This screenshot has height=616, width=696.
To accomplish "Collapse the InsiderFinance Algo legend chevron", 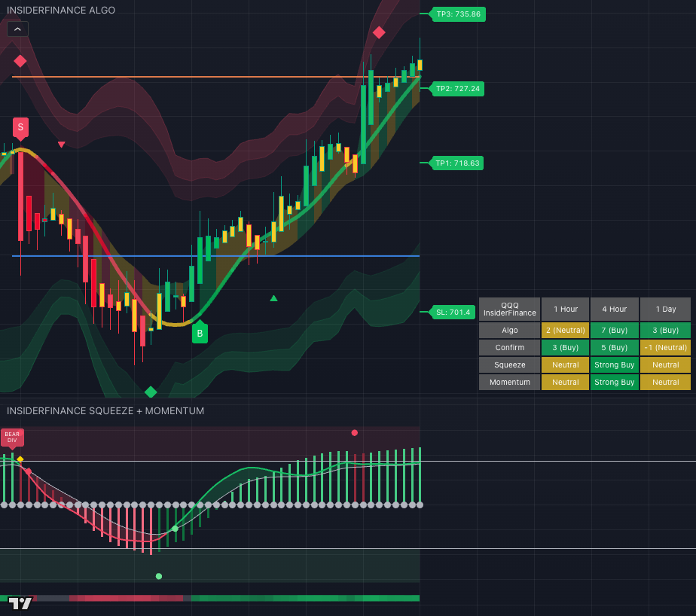I will coord(17,29).
